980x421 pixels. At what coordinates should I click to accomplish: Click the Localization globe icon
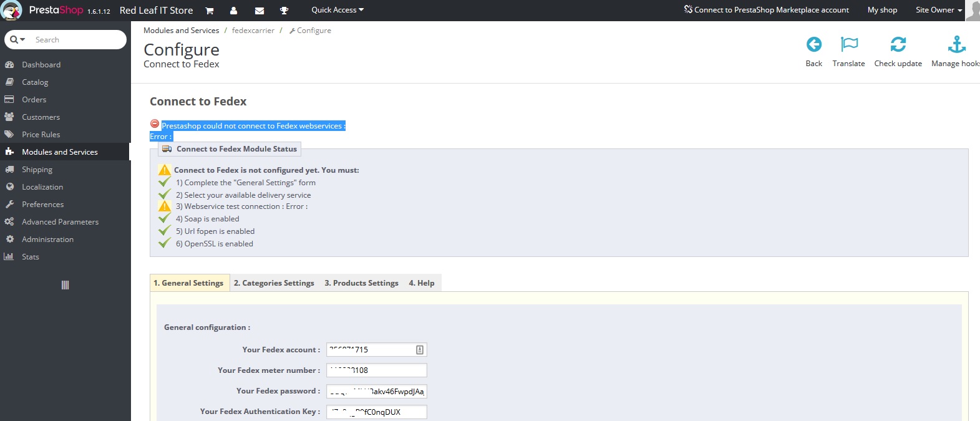click(9, 186)
